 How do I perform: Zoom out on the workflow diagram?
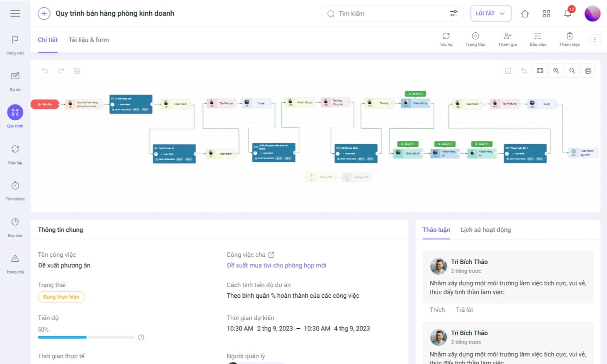[x=572, y=71]
